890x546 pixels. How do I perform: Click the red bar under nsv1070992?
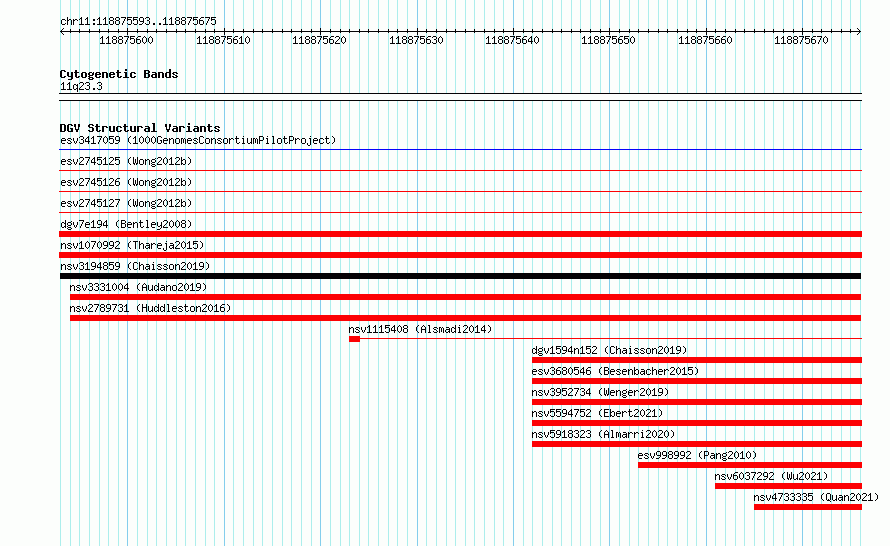click(460, 255)
